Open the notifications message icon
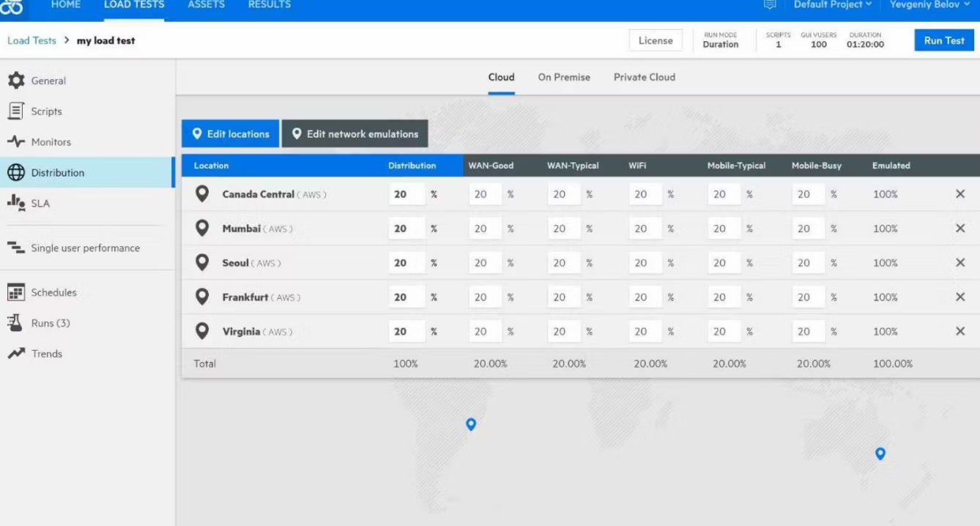 pos(769,5)
